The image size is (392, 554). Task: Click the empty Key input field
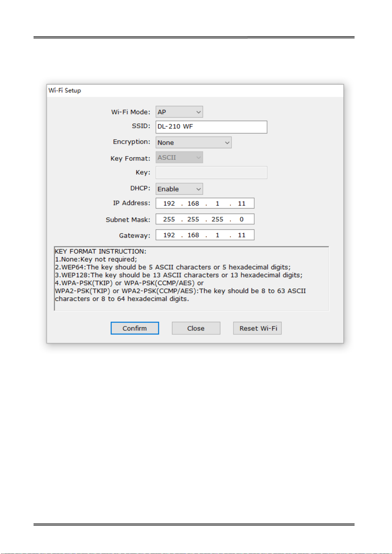tap(211, 173)
